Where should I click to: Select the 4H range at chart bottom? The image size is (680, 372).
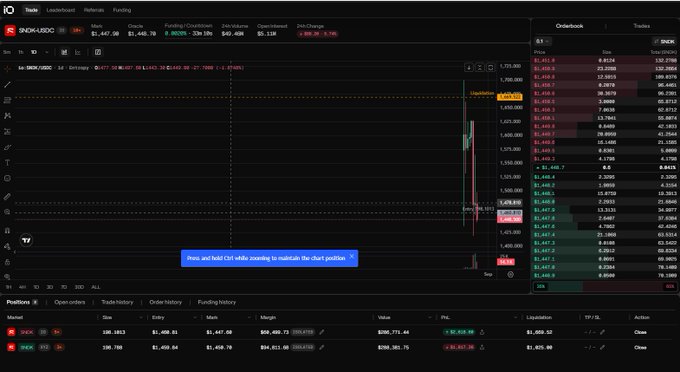click(22, 287)
